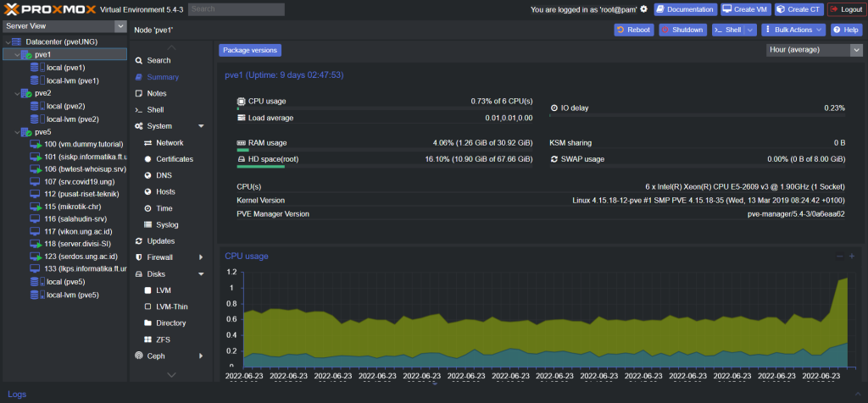Click the Firewall shield icon
The width and height of the screenshot is (868, 403).
[x=139, y=257]
